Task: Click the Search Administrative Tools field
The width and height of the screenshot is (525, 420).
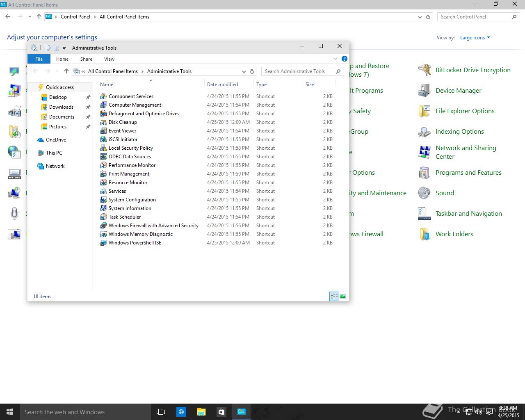Action: click(302, 71)
